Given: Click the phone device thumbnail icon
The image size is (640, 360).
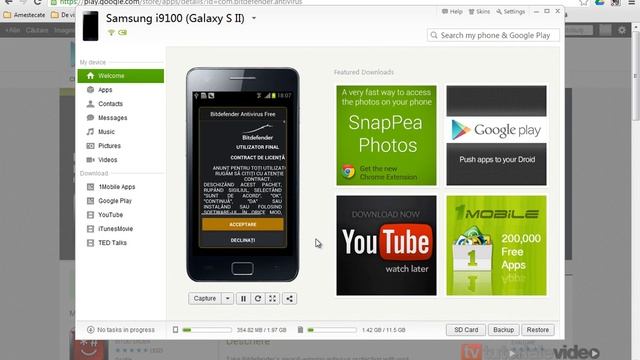Looking at the screenshot, I should (x=91, y=26).
